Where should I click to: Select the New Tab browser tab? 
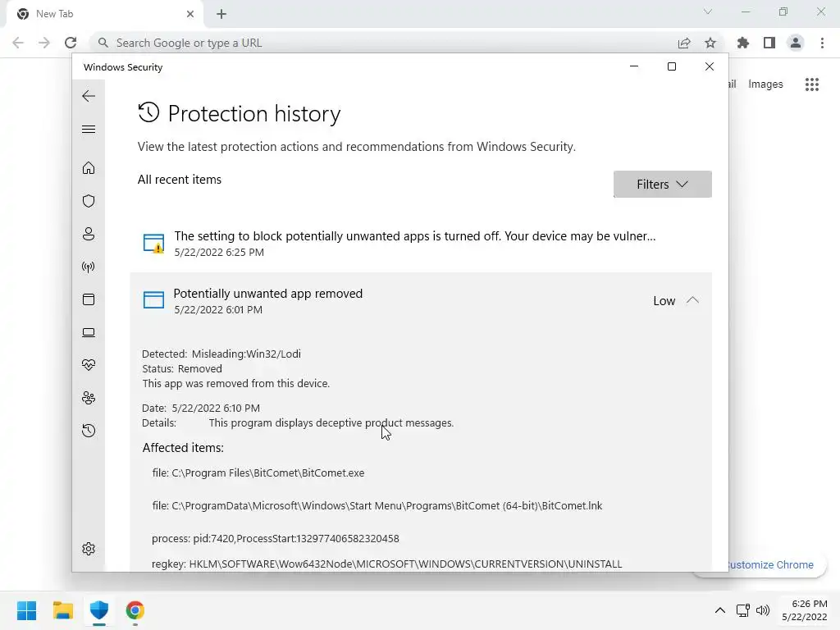click(x=98, y=14)
